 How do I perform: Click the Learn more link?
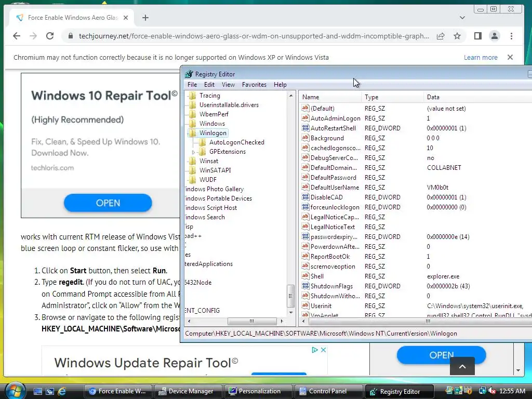(x=481, y=57)
